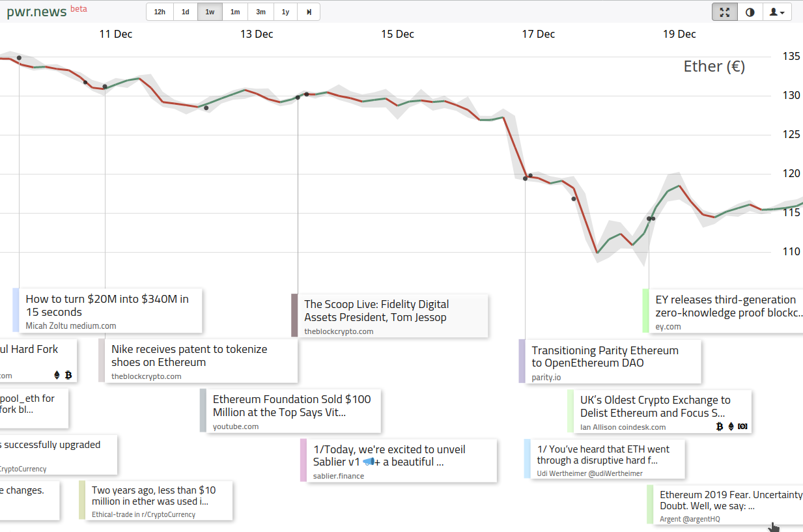Select the 1d time range
Image resolution: width=803 pixels, height=532 pixels.
tap(186, 12)
